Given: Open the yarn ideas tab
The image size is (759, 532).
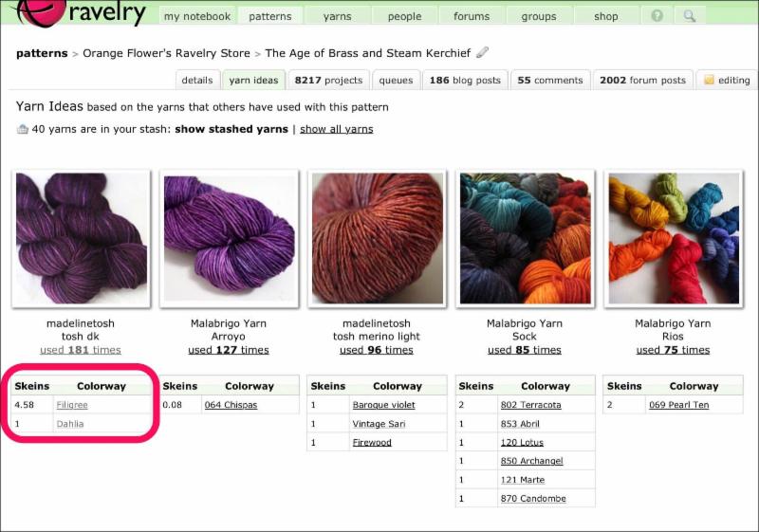Looking at the screenshot, I should coord(253,81).
